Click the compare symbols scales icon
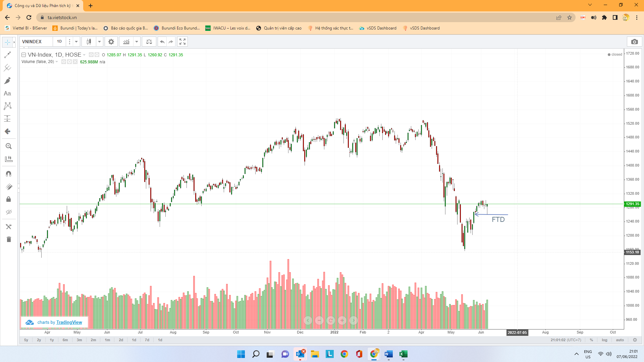 (149, 42)
